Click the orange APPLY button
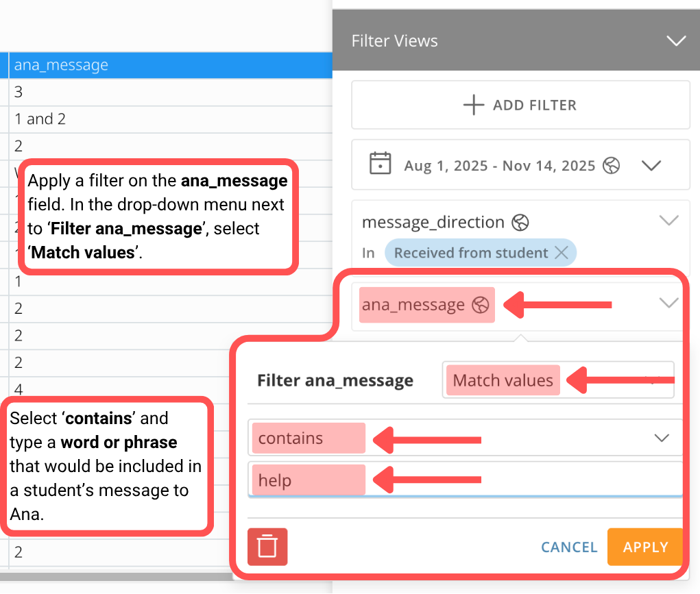The image size is (700, 594). [645, 547]
